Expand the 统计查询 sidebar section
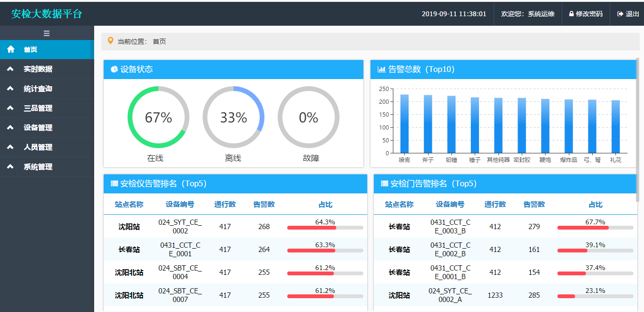This screenshot has width=644, height=312. [x=38, y=89]
